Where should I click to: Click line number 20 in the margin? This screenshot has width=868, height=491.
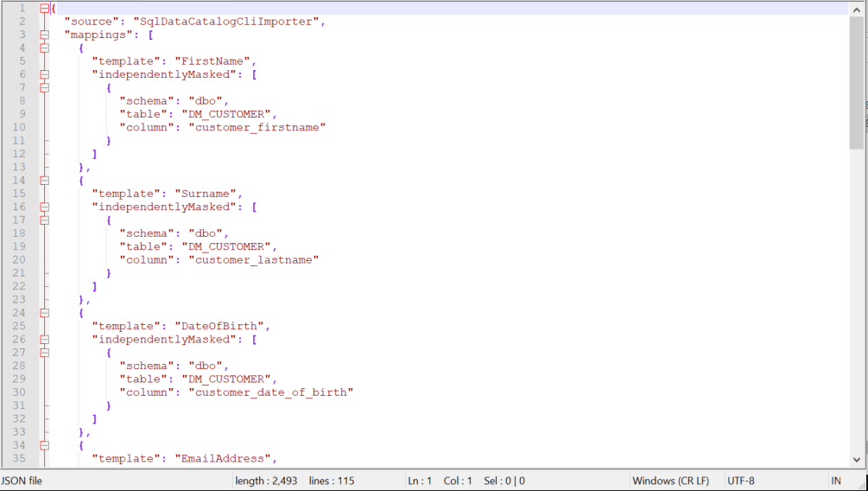click(x=19, y=260)
